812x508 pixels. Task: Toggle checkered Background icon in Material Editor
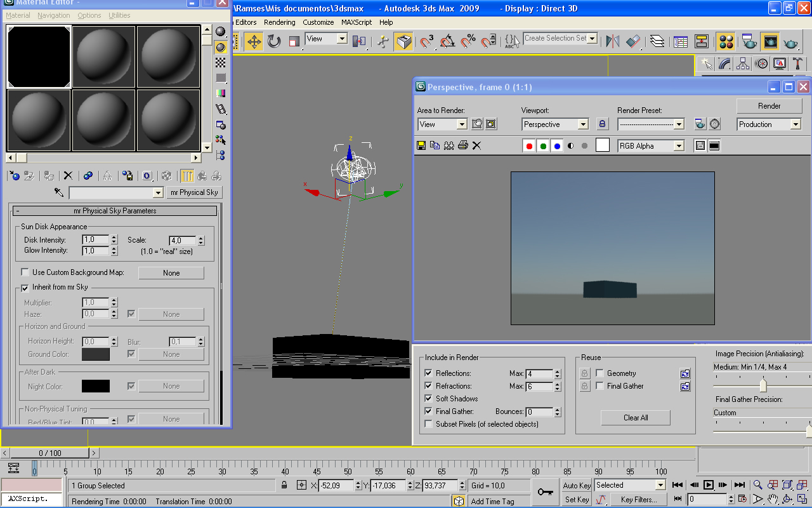[x=221, y=62]
